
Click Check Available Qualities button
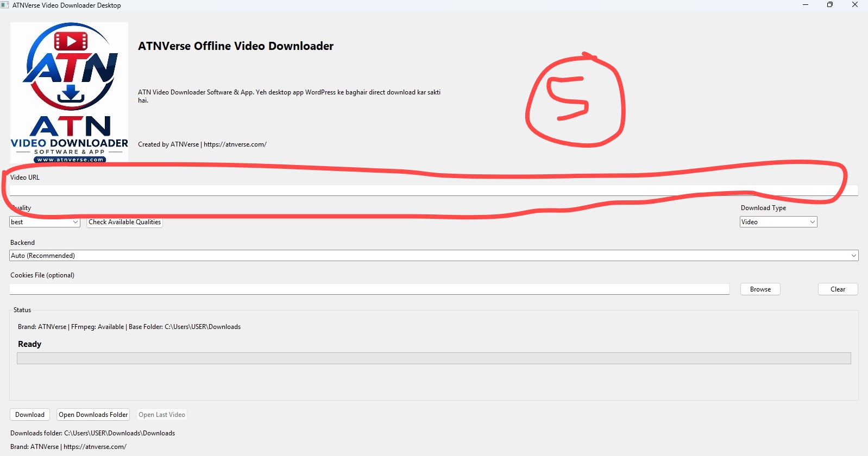pyautogui.click(x=125, y=222)
